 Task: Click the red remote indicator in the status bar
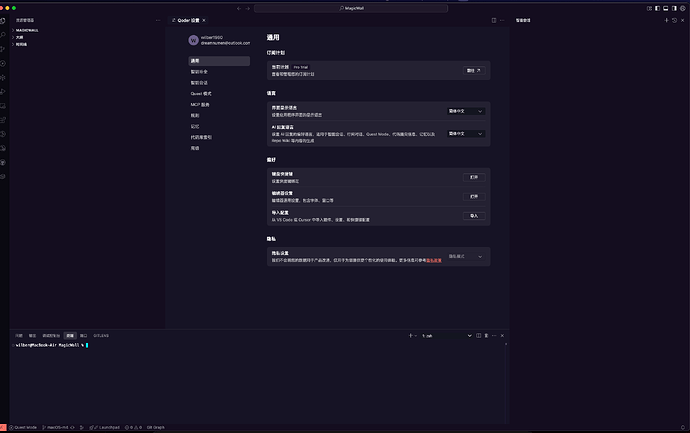point(3,427)
